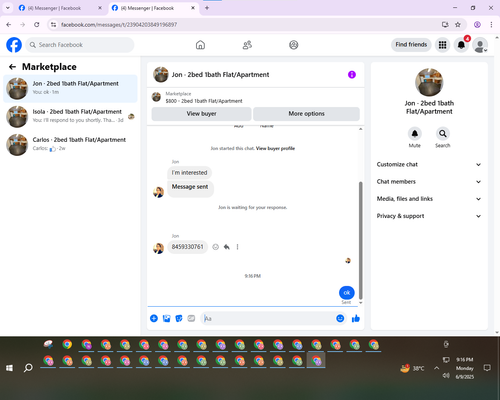
Task: Open the 38°C weather widget in taskbar
Action: click(412, 368)
